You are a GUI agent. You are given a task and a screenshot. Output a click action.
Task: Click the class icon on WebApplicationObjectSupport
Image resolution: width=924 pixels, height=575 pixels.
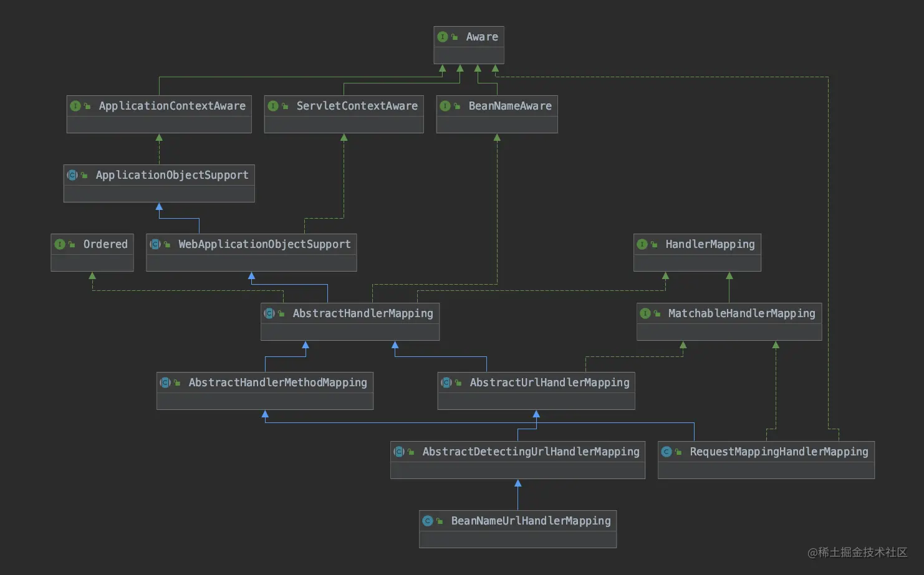[x=155, y=244]
